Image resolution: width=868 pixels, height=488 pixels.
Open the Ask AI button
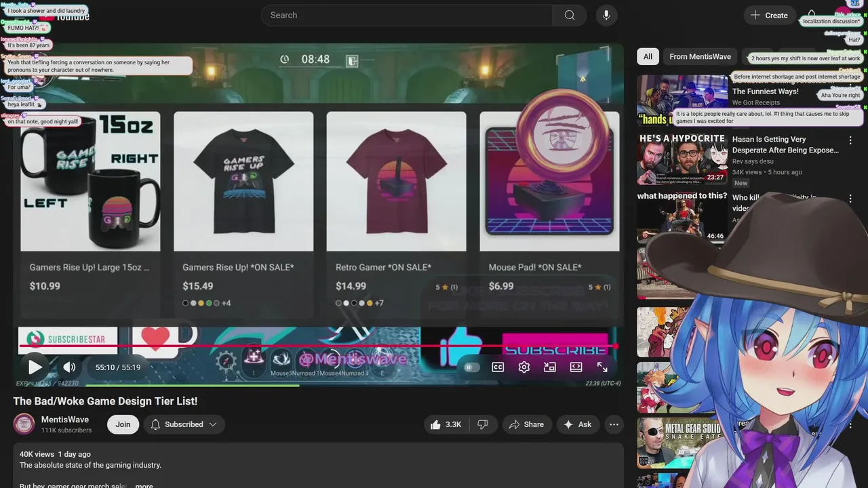pyautogui.click(x=577, y=424)
